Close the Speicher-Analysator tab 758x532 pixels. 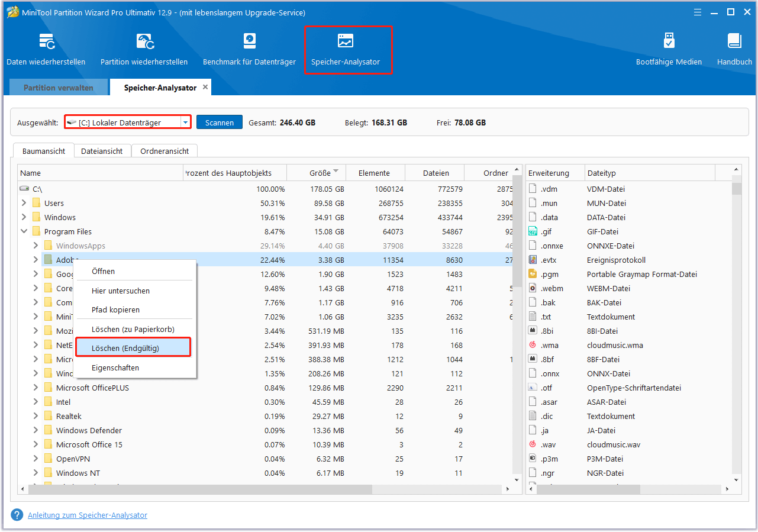205,87
